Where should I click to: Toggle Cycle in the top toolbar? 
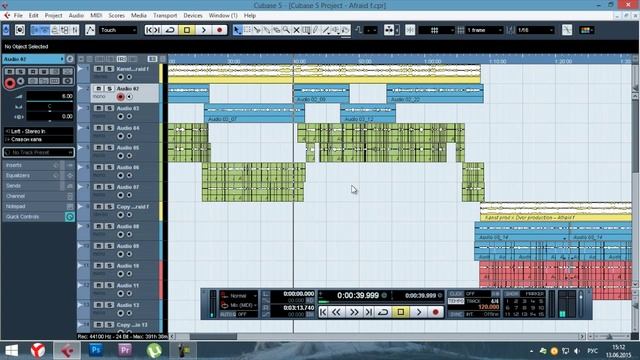click(170, 30)
